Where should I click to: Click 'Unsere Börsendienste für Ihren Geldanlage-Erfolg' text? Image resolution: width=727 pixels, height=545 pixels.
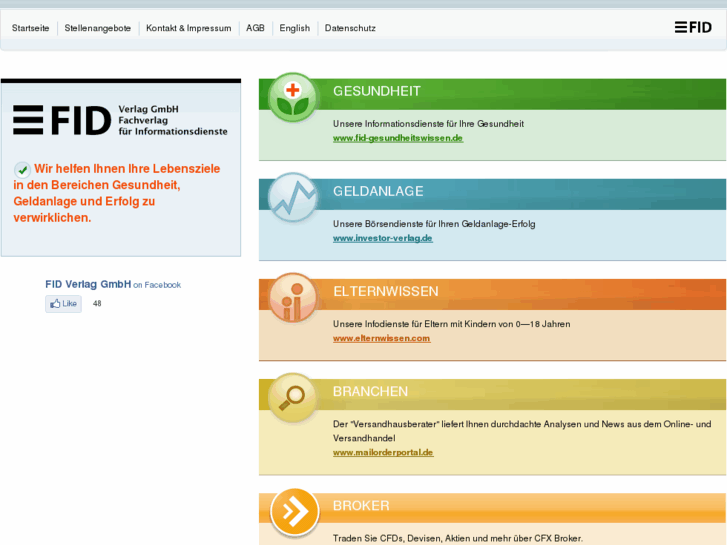(x=434, y=224)
